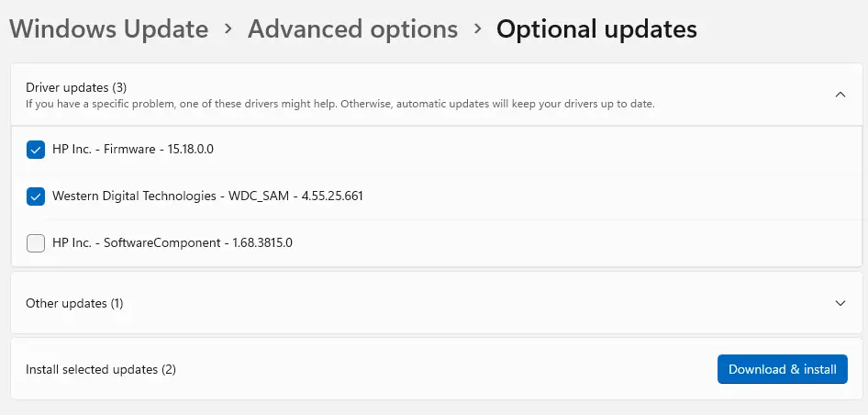This screenshot has width=868, height=415.
Task: Click the Download & install button
Action: pyautogui.click(x=782, y=369)
